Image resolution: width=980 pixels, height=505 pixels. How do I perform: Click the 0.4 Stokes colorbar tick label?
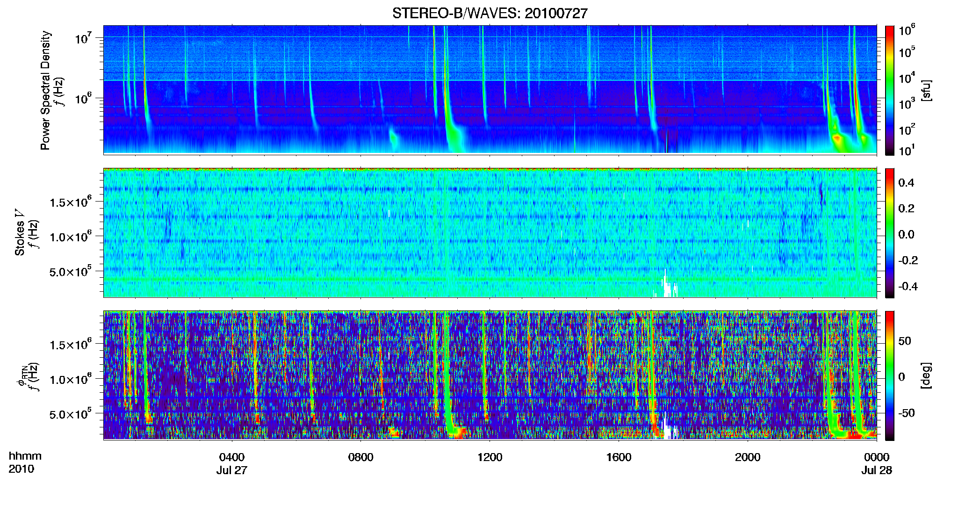point(906,183)
